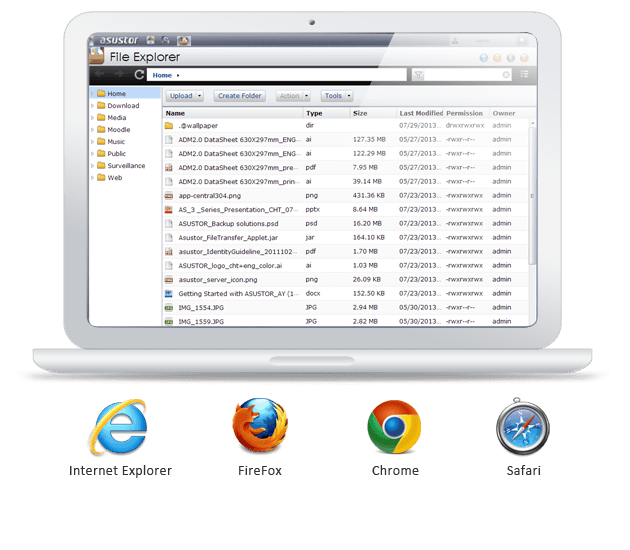Screen dimensions: 630x550
Task: Open the Action dropdown arrow
Action: pos(306,96)
